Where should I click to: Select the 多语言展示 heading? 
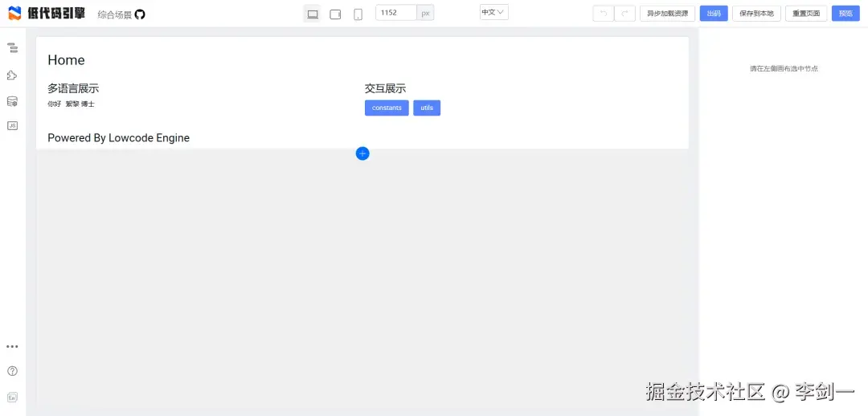[x=73, y=88]
